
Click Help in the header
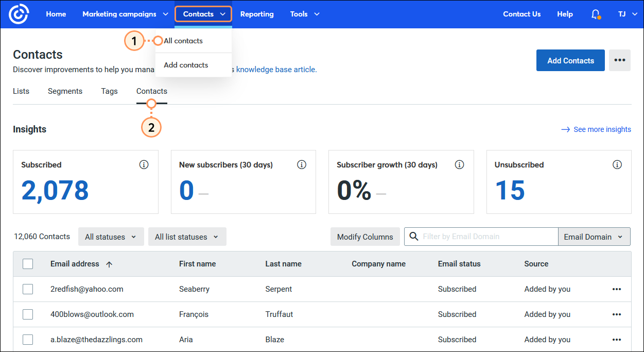pyautogui.click(x=565, y=14)
